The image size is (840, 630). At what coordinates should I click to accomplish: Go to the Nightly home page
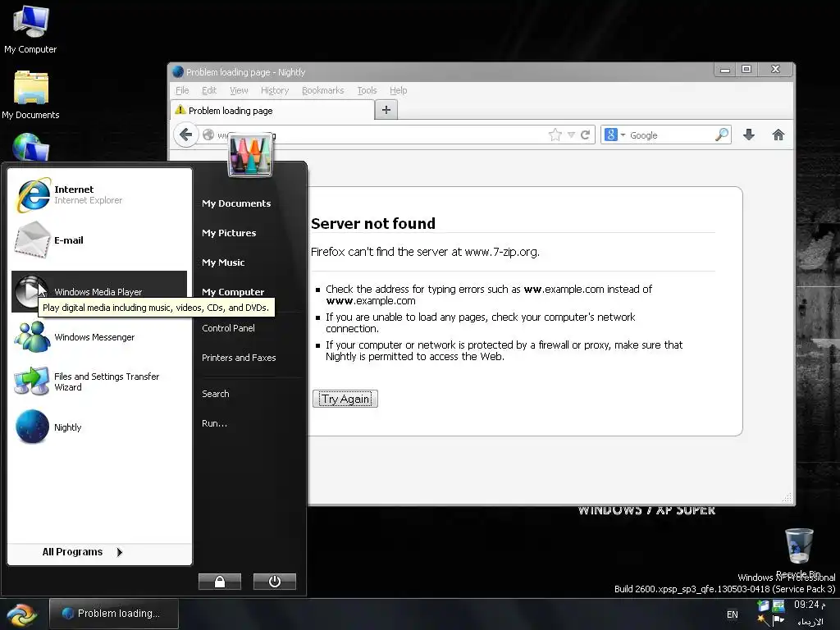coord(778,135)
